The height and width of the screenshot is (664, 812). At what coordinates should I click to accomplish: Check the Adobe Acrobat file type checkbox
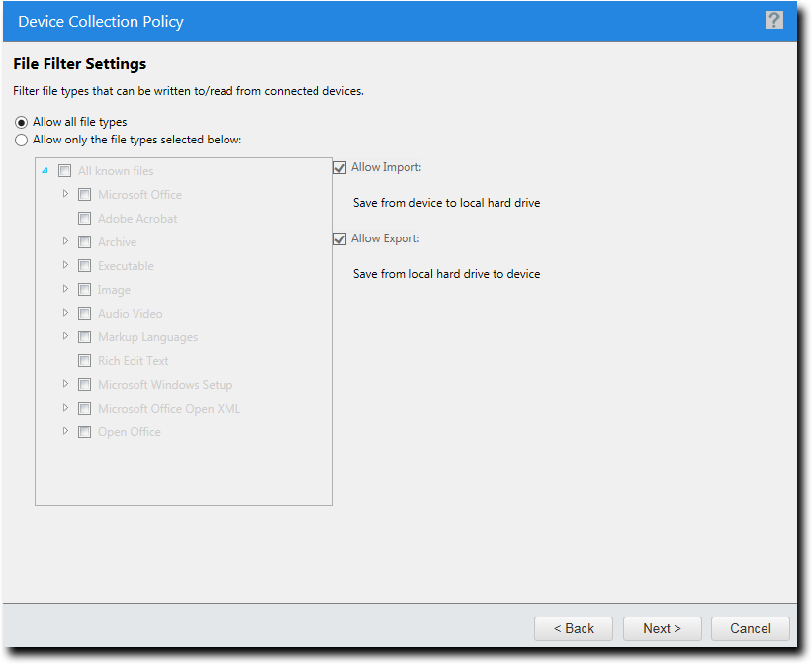coord(84,218)
